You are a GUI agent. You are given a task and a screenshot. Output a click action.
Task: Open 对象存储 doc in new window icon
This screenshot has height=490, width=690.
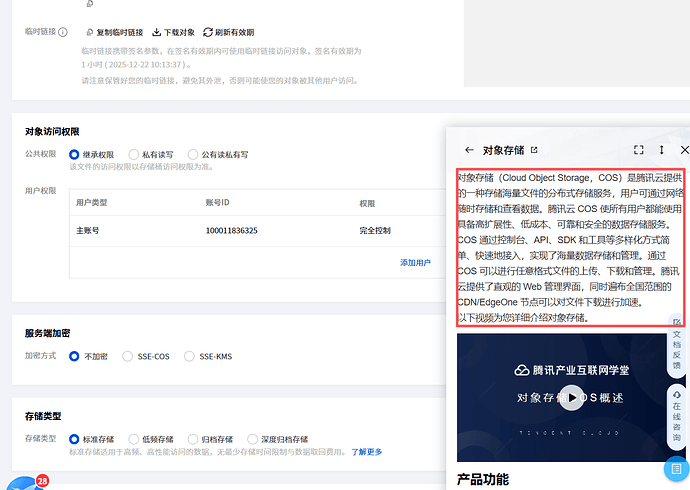tap(534, 150)
